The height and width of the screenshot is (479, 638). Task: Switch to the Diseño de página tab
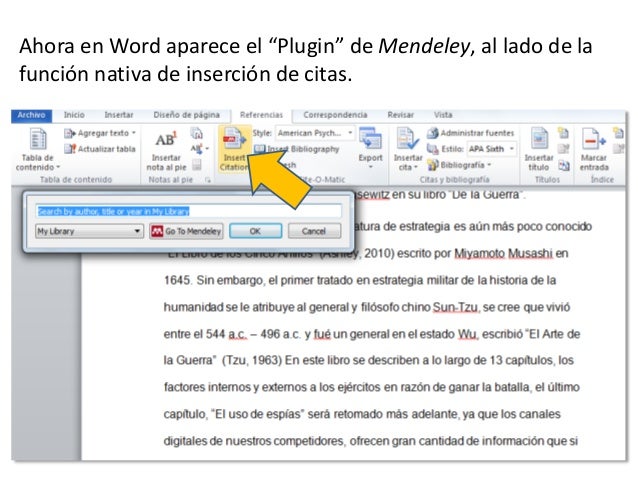(186, 115)
